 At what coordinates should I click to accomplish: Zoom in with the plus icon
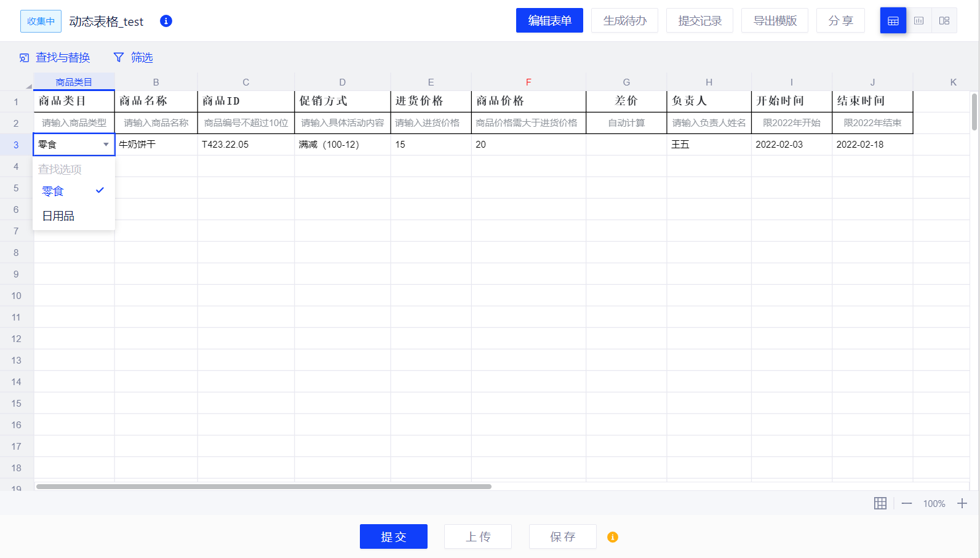(x=962, y=503)
